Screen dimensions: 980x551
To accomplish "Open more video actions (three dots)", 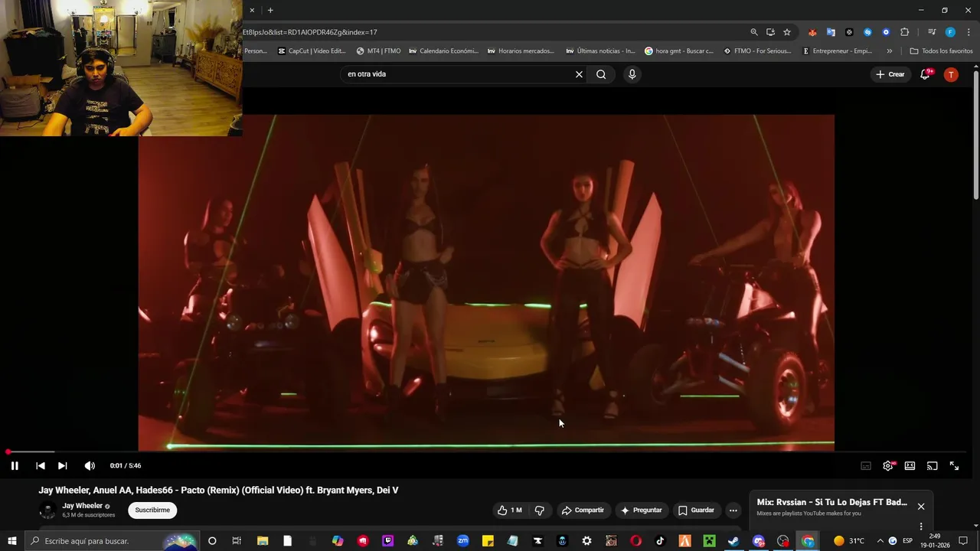I will click(x=733, y=510).
